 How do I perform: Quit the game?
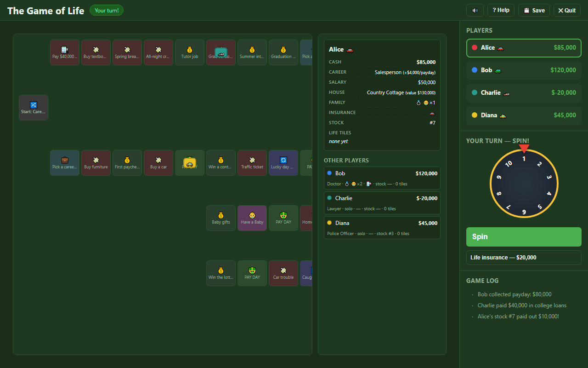pyautogui.click(x=567, y=10)
